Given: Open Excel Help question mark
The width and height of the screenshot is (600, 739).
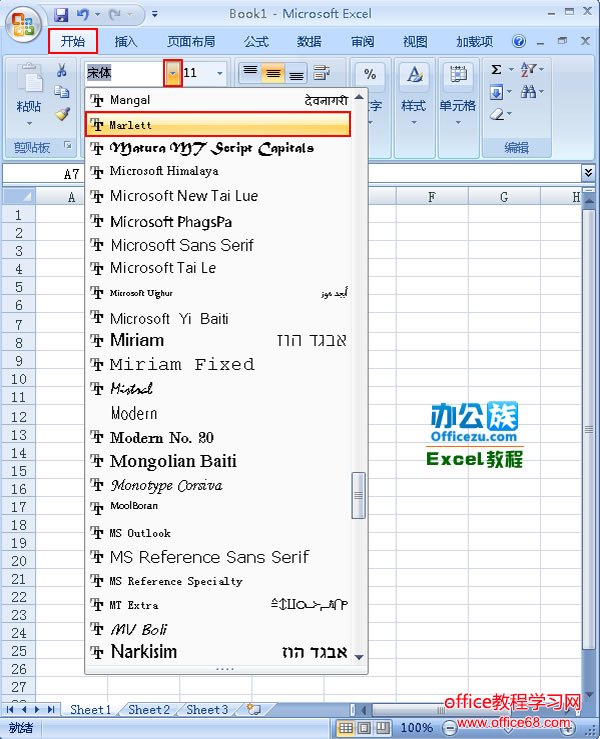Looking at the screenshot, I should 519,41.
